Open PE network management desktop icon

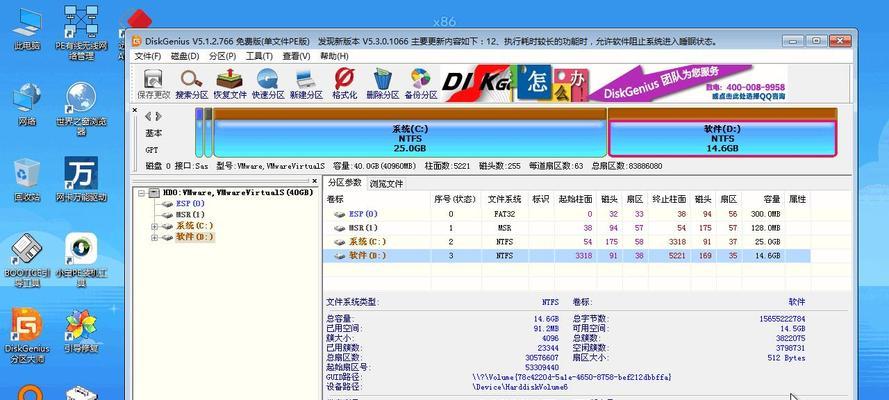[x=81, y=33]
